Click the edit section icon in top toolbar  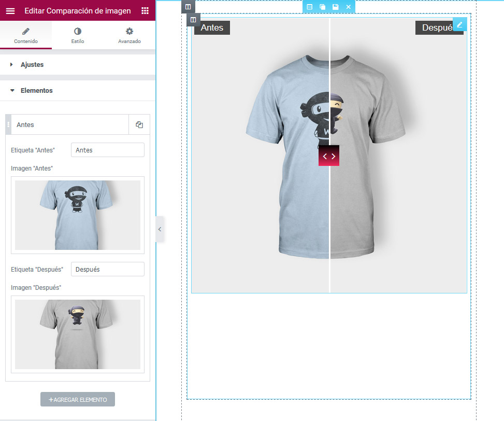pos(310,7)
